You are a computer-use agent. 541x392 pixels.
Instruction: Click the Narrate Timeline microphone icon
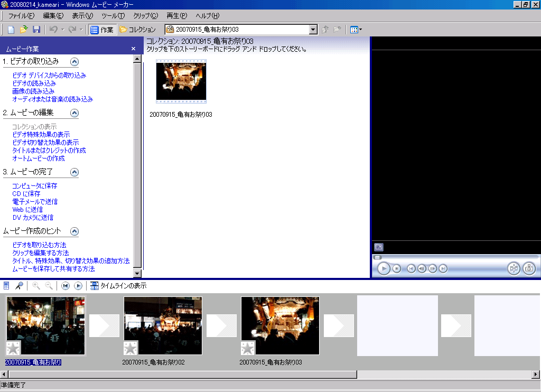click(x=19, y=286)
